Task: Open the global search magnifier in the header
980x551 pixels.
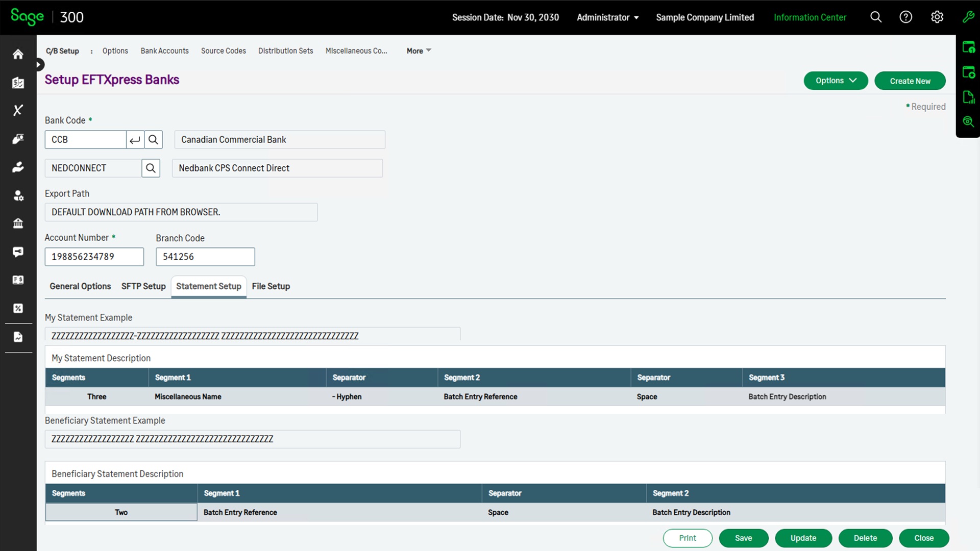Action: [x=876, y=17]
